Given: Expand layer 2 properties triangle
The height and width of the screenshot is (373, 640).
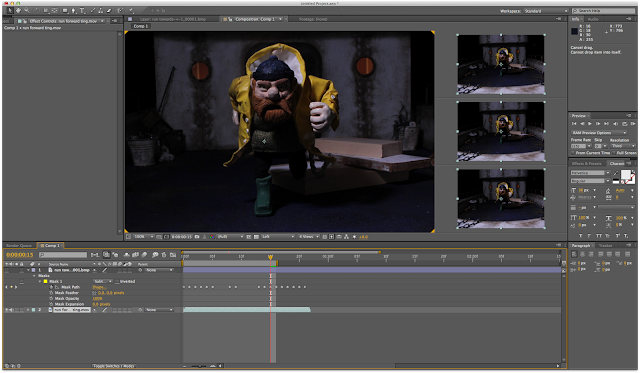Looking at the screenshot, I should [x=28, y=310].
